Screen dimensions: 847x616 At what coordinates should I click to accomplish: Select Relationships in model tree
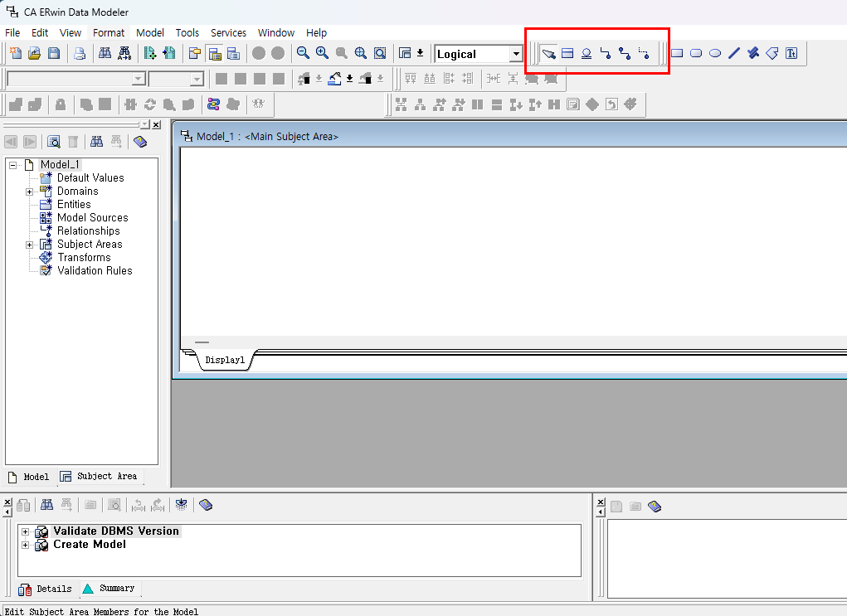89,231
